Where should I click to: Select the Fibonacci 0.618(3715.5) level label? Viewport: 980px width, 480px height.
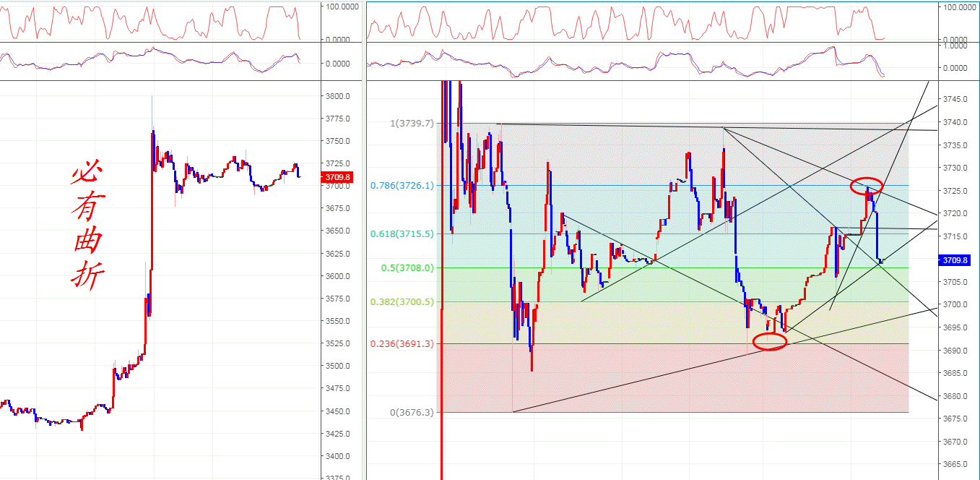tap(402, 234)
